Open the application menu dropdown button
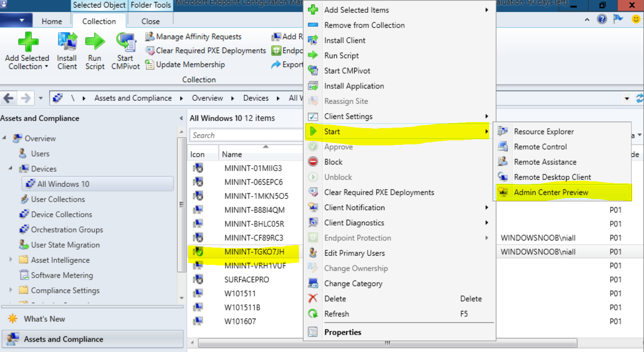Viewport: 644px width, 352px height. pos(16,20)
